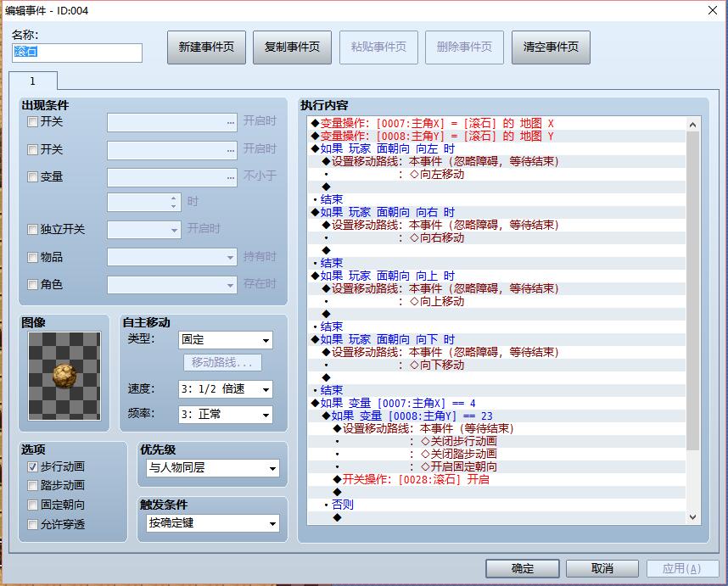Uncheck the 步行动画 option
This screenshot has width=728, height=586.
32,466
